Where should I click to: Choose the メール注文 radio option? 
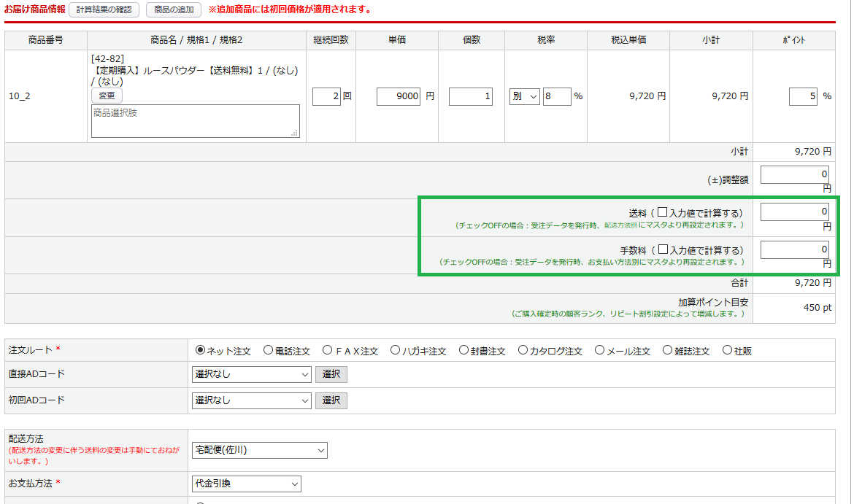click(600, 350)
